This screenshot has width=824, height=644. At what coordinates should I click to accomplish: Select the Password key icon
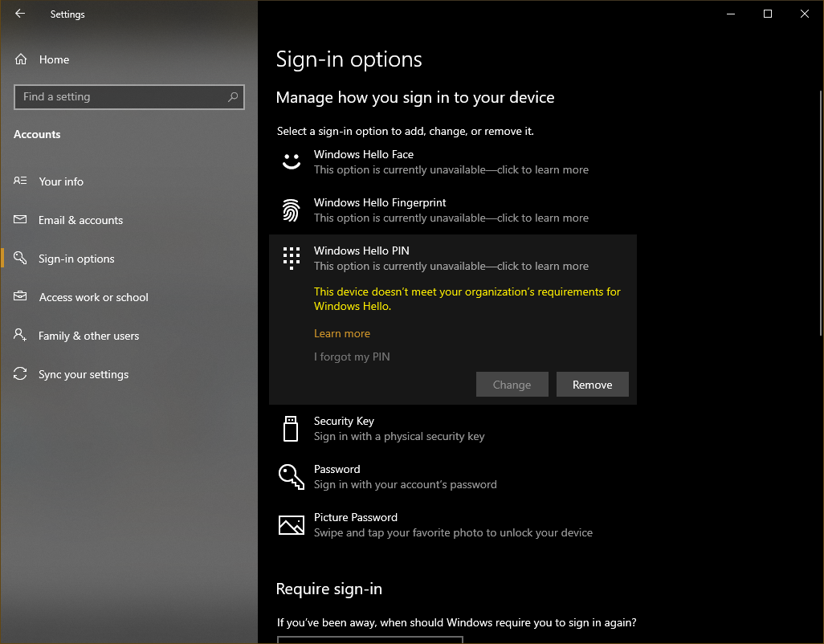click(291, 476)
